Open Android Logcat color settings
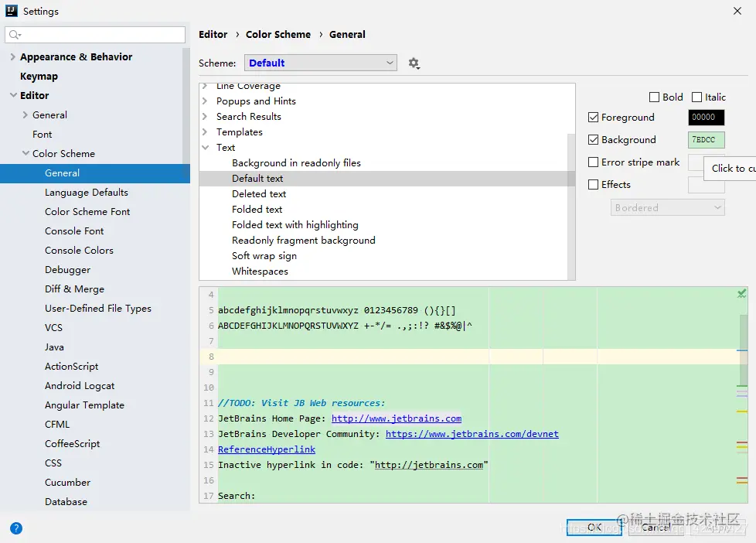 (80, 385)
